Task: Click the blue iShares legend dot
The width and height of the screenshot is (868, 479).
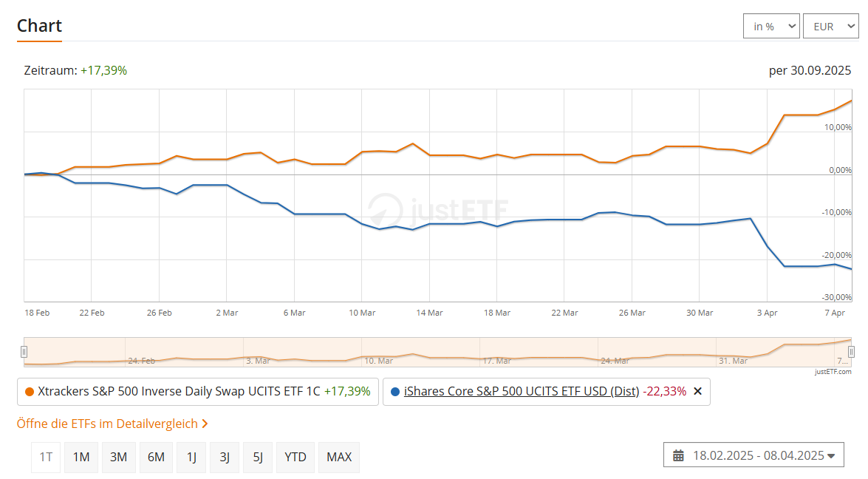Action: click(x=395, y=392)
